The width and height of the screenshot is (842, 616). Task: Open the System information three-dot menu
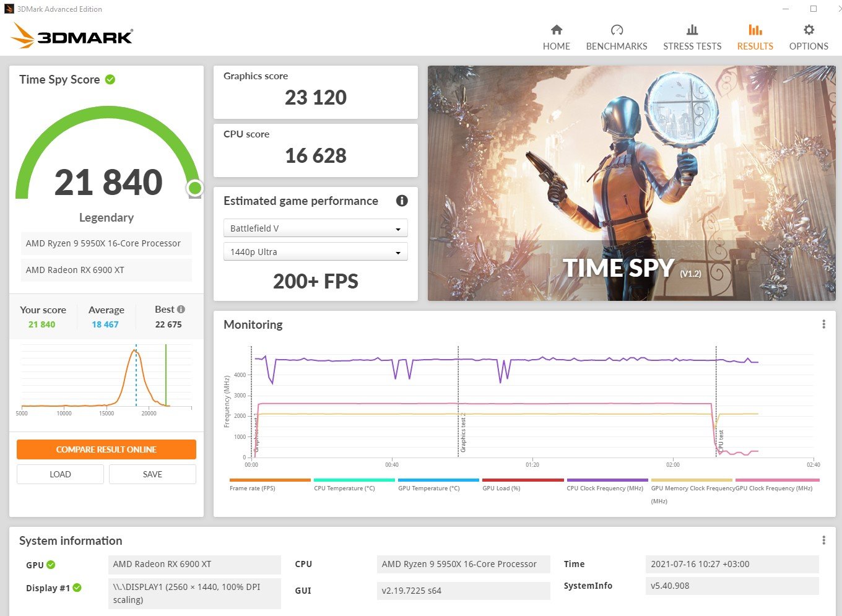(x=823, y=540)
